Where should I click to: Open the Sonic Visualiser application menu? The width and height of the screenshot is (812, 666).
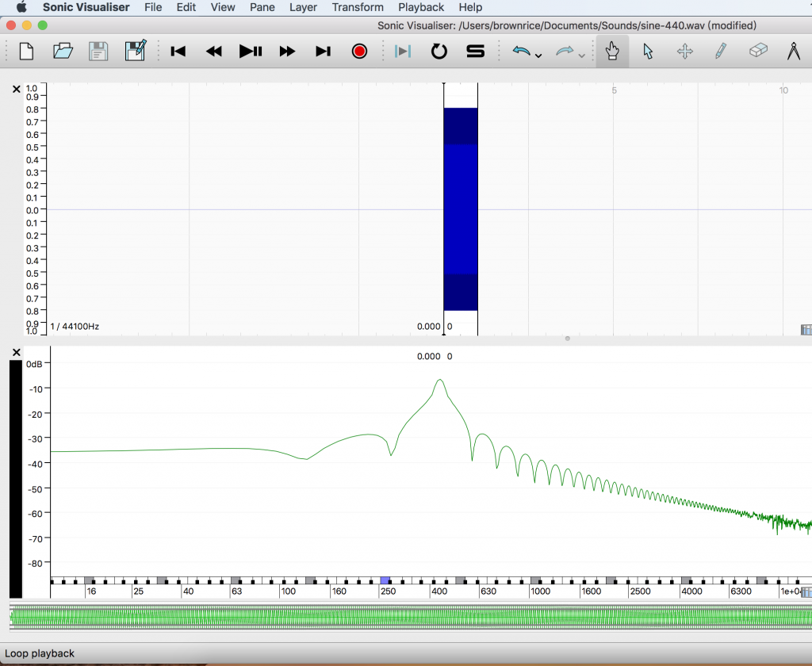[86, 7]
